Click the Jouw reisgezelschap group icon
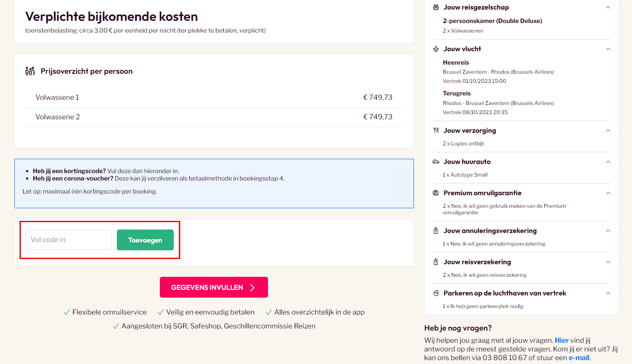The height and width of the screenshot is (364, 632). [x=436, y=7]
